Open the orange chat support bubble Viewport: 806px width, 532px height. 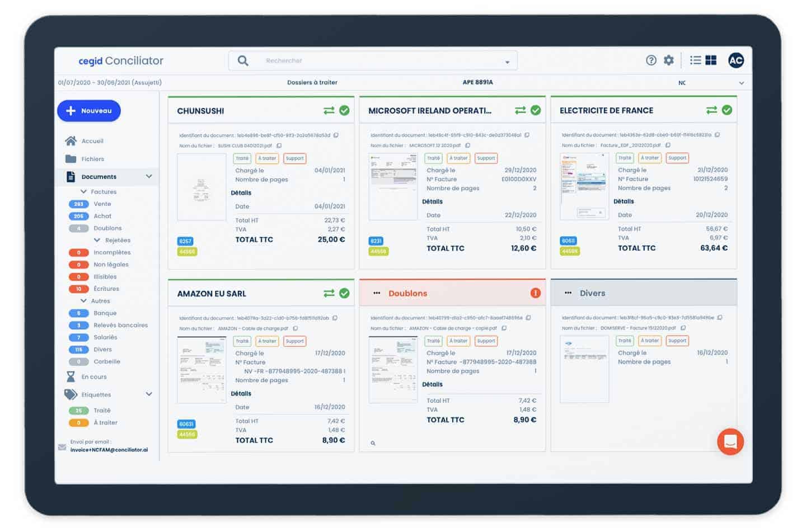(x=730, y=442)
